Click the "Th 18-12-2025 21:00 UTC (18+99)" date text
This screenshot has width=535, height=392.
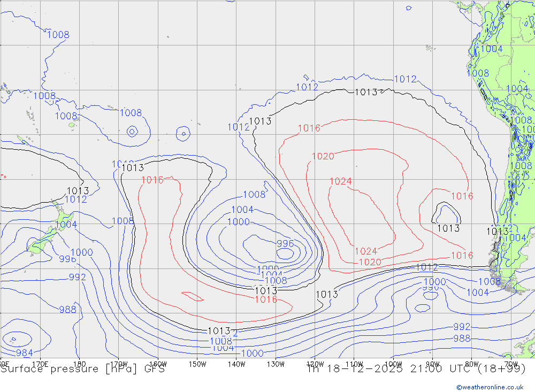pos(416,369)
